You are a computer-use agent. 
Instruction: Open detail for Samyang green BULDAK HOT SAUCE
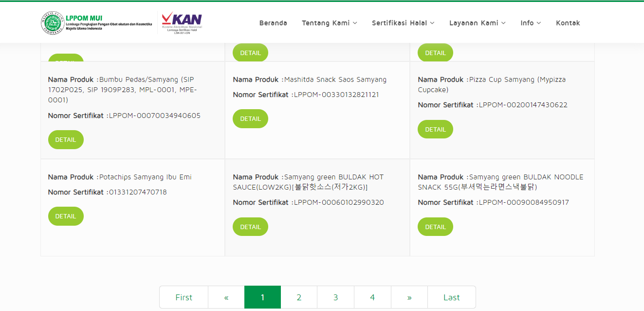(250, 227)
